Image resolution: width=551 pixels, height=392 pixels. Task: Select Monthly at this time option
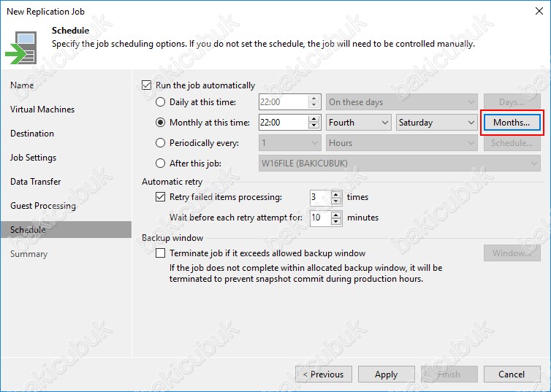160,123
